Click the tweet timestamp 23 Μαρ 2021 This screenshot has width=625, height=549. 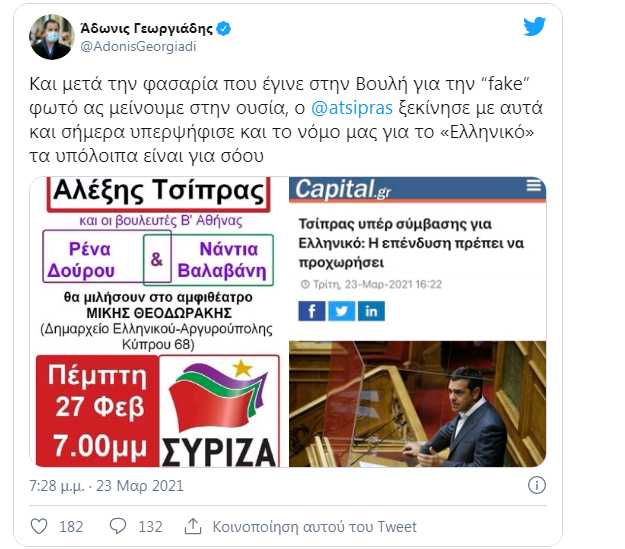[x=140, y=486]
